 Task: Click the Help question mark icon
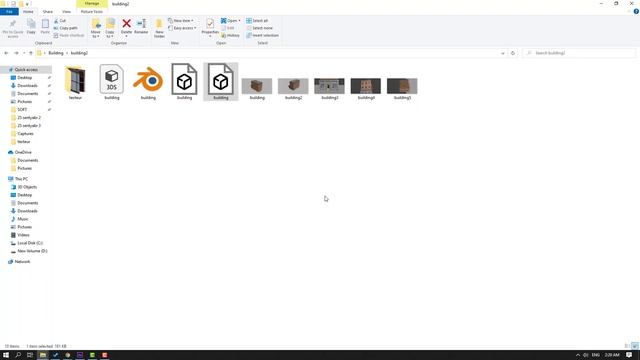coord(636,11)
